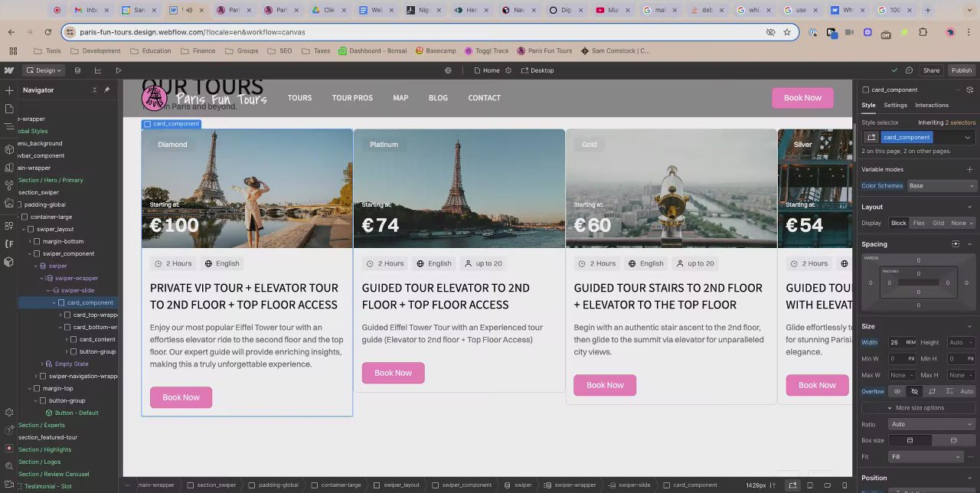Set overflow to Auto

click(x=967, y=391)
